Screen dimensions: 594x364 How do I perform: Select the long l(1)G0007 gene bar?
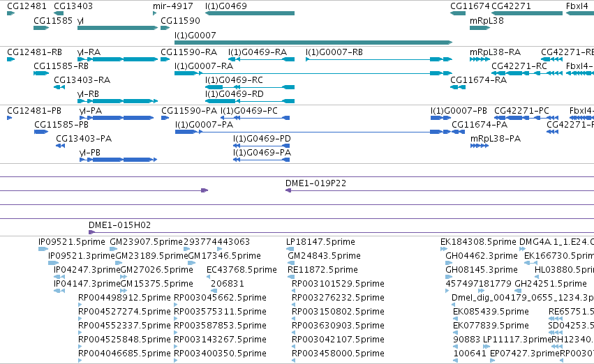[x=313, y=43]
